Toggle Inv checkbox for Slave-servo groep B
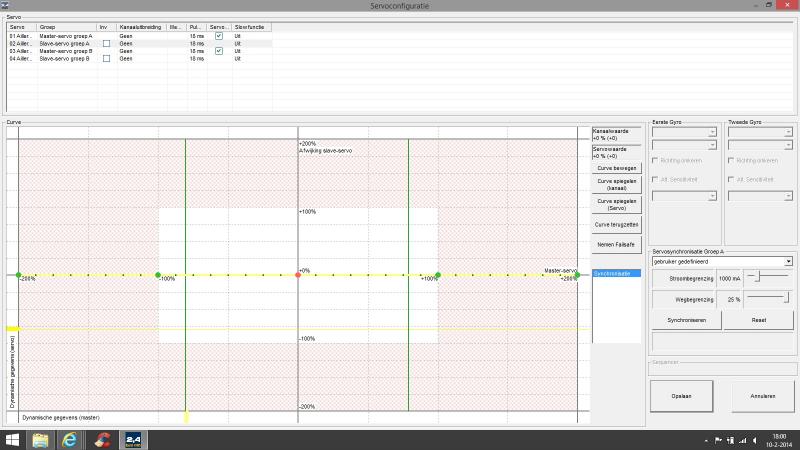The height and width of the screenshot is (450, 800). tap(106, 59)
